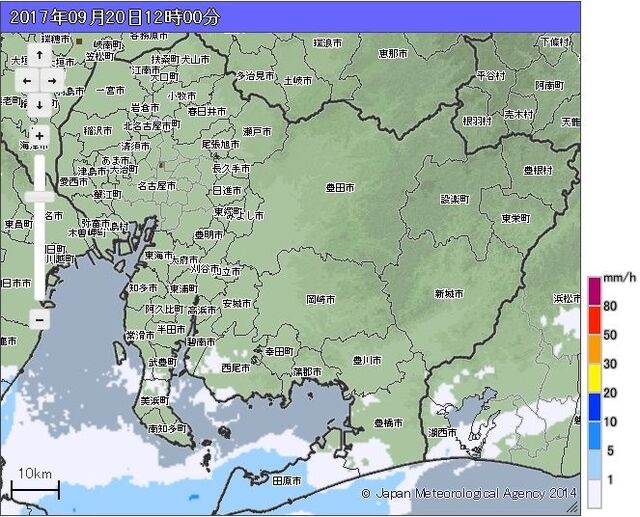The image size is (640, 517).
Task: Click the 知多市 label on the map
Action: [143, 288]
